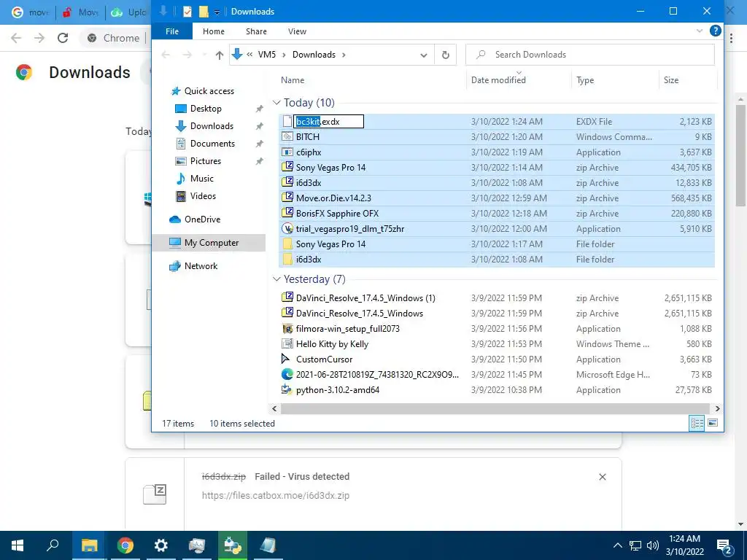Image resolution: width=747 pixels, height=560 pixels.
Task: Open the notification center icon
Action: click(724, 545)
